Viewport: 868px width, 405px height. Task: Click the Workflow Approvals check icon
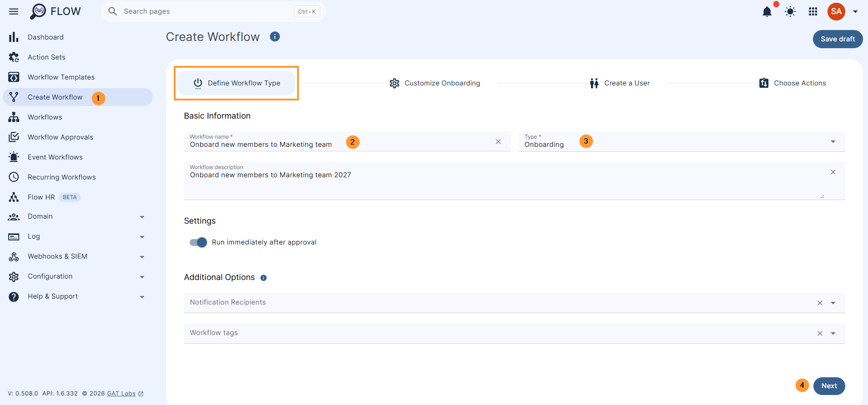point(14,137)
